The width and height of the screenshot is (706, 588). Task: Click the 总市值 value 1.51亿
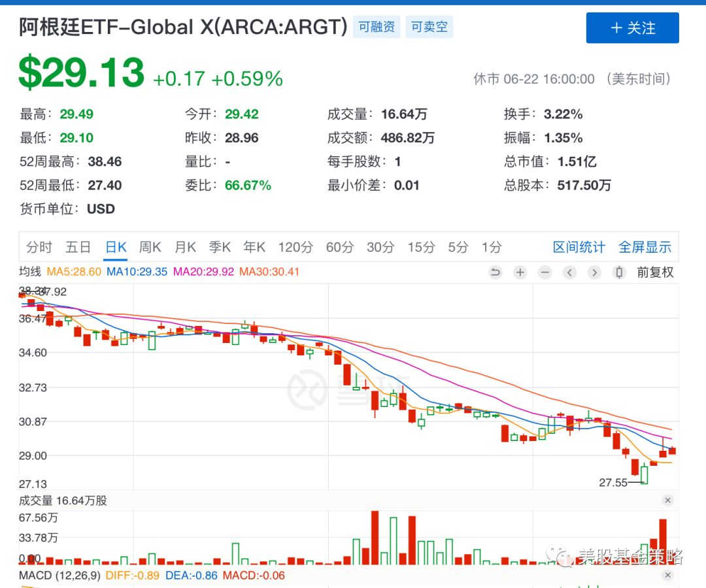[577, 161]
